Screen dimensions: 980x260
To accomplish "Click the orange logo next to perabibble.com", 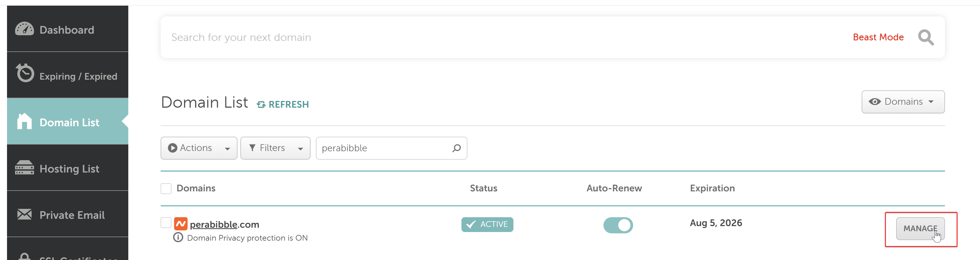I will [x=181, y=224].
